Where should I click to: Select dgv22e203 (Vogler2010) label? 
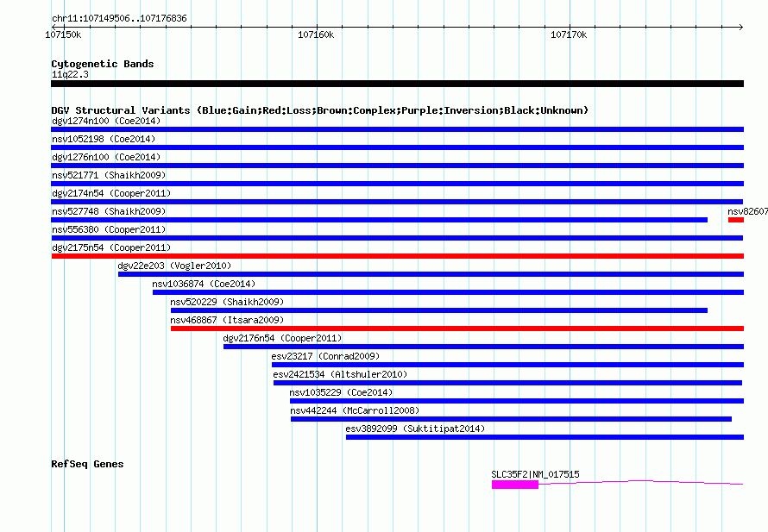(x=174, y=266)
